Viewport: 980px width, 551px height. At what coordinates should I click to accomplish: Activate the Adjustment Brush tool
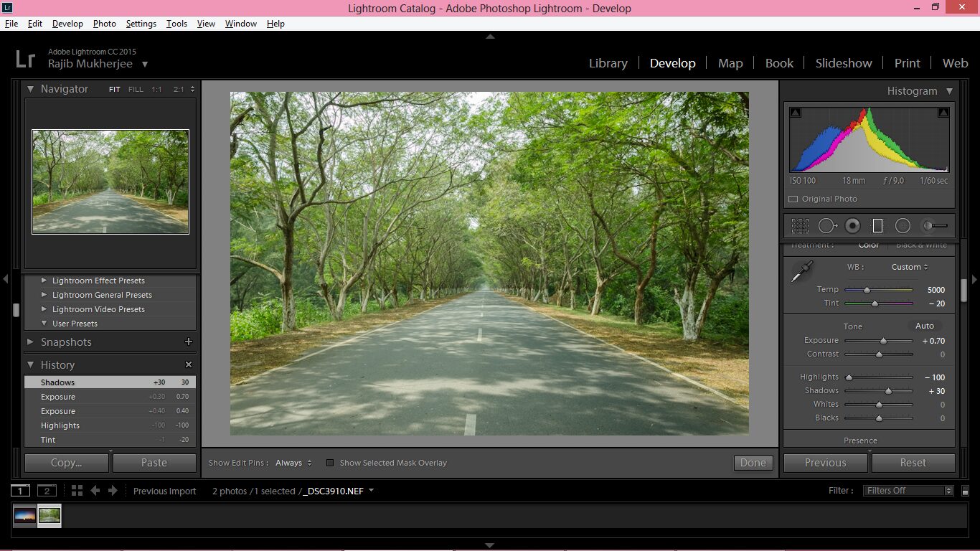point(934,226)
